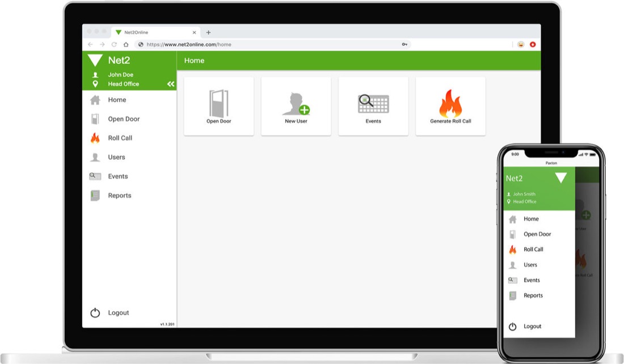
Task: Click the red extension icon in browser toolbar
Action: 533,45
